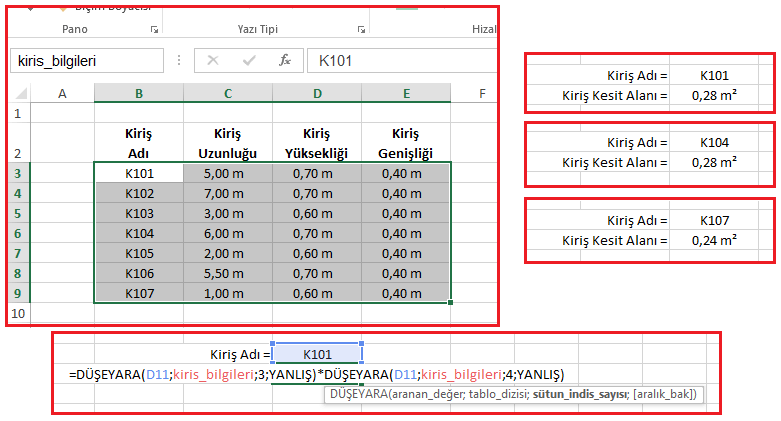The image size is (781, 421).
Task: Click the Kiriş Yüksekliği header cell
Action: click(x=317, y=143)
